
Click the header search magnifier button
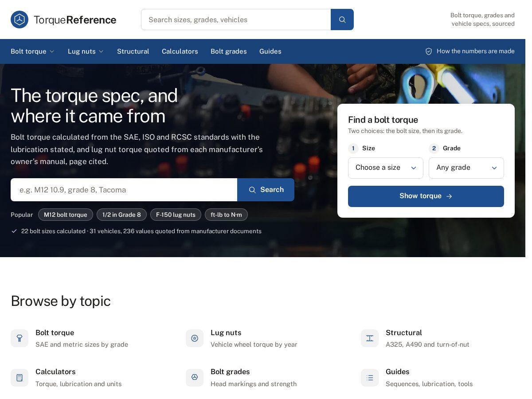pos(342,20)
